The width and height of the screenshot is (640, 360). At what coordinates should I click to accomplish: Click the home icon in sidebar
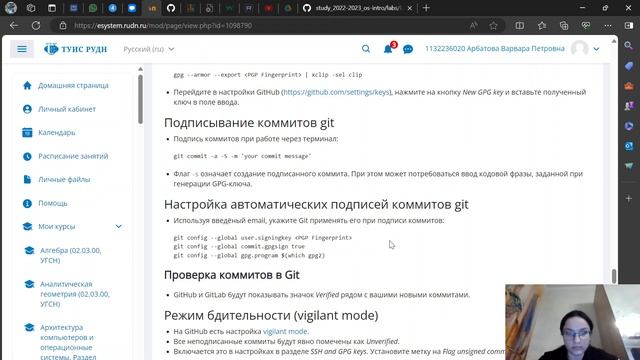(27, 85)
